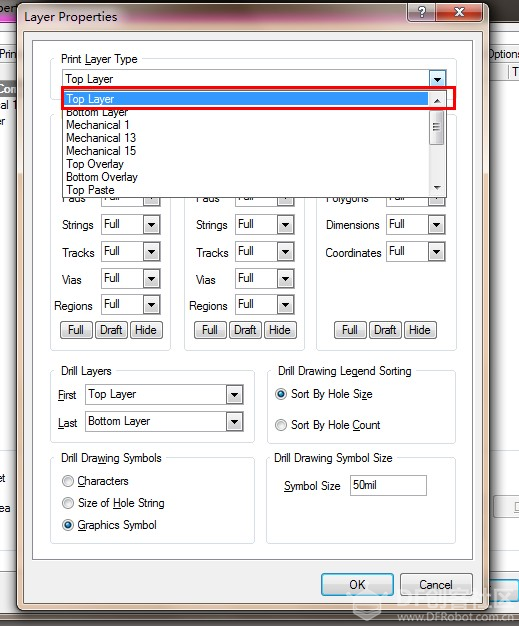Open the Coordinates dropdown arrow

pos(436,252)
